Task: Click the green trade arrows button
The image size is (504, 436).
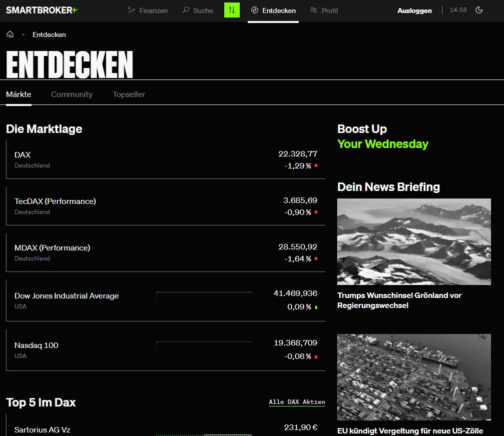Action: coord(232,10)
